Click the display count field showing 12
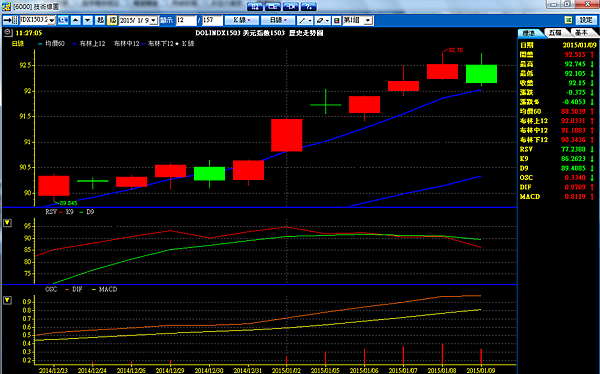Screen dimensions: 600x374 (186, 20)
